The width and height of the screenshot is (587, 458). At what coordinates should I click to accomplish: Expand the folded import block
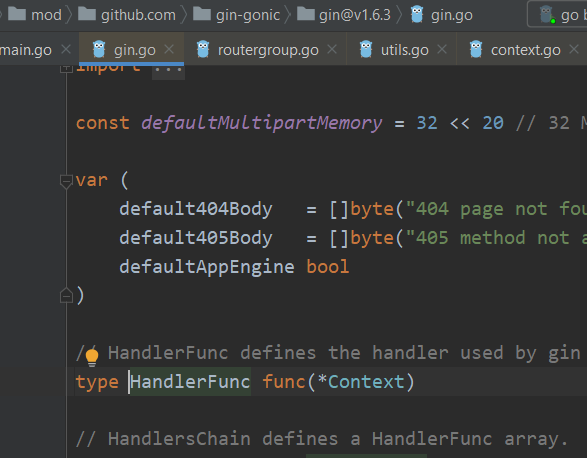66,68
